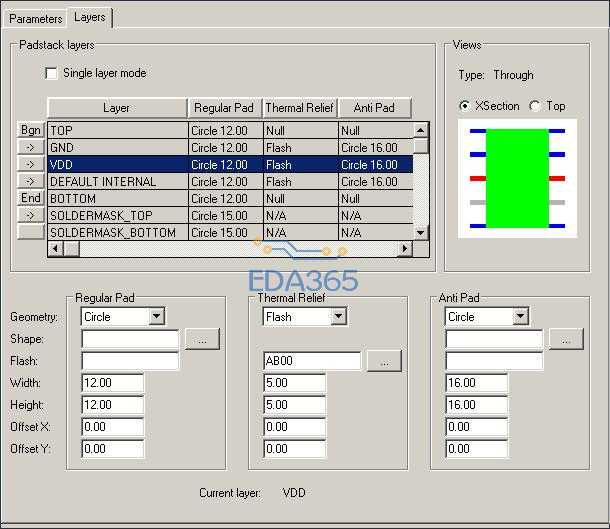This screenshot has height=529, width=610.
Task: Click the End row button for BOTTOM
Action: pyautogui.click(x=31, y=198)
